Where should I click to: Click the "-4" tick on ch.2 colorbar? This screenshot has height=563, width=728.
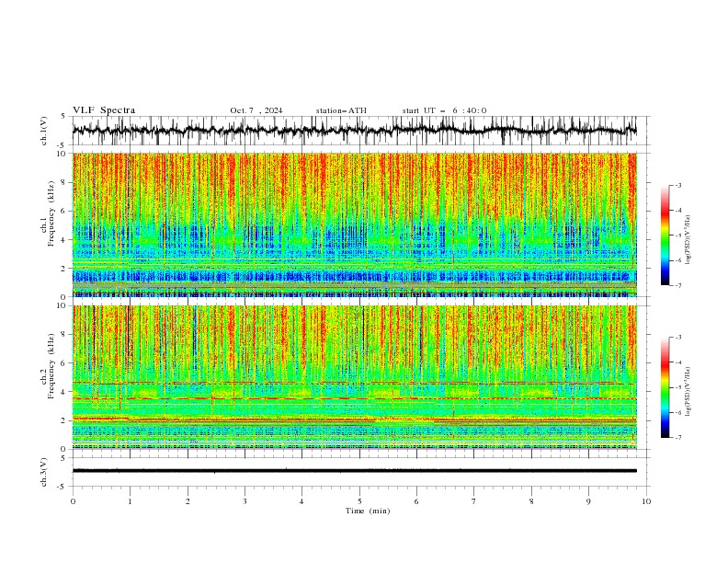(x=677, y=362)
